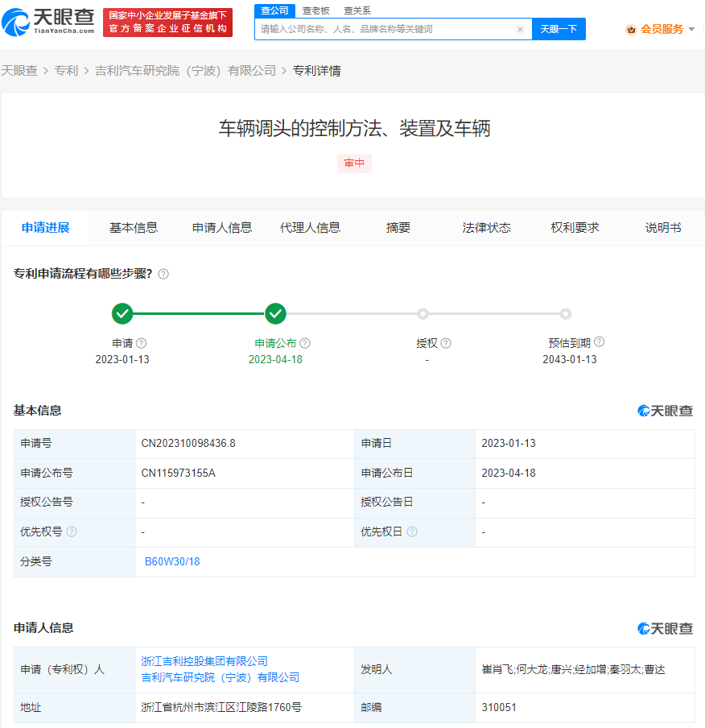
Task: Click the help icon beside 专利申请流程有哪些步骤
Action: [x=163, y=274]
